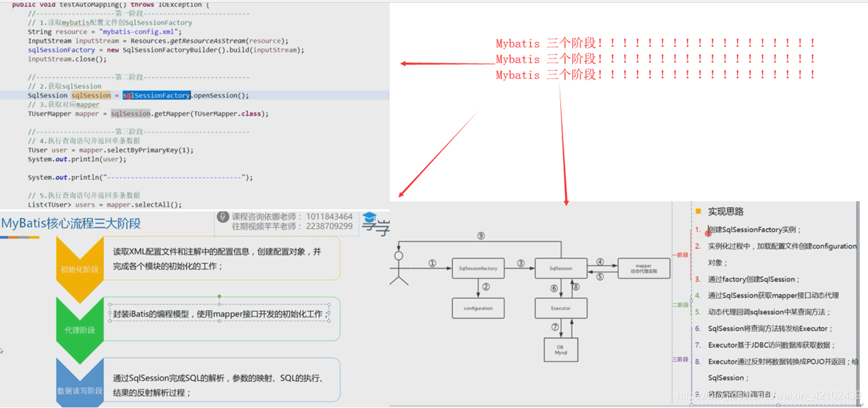Click the selected text box 封装iBatis的编程模型
Viewport: 868px width, 408px height.
pyautogui.click(x=219, y=313)
